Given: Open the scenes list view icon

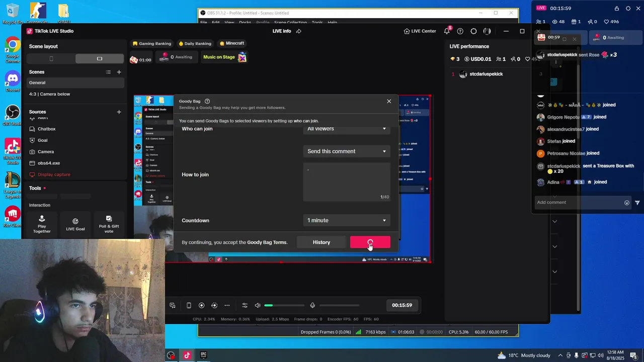Looking at the screenshot, I should point(108,72).
